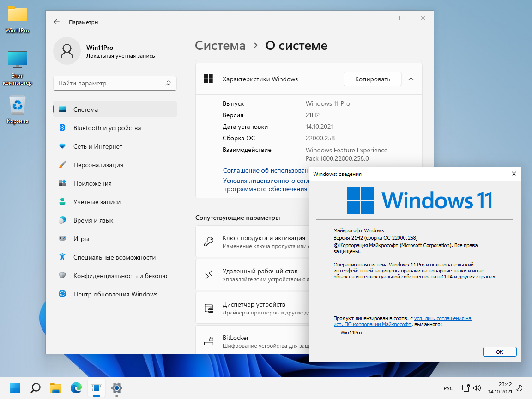Select Accounts (Учетные записи) menu item
This screenshot has height=399, width=532.
tap(97, 202)
